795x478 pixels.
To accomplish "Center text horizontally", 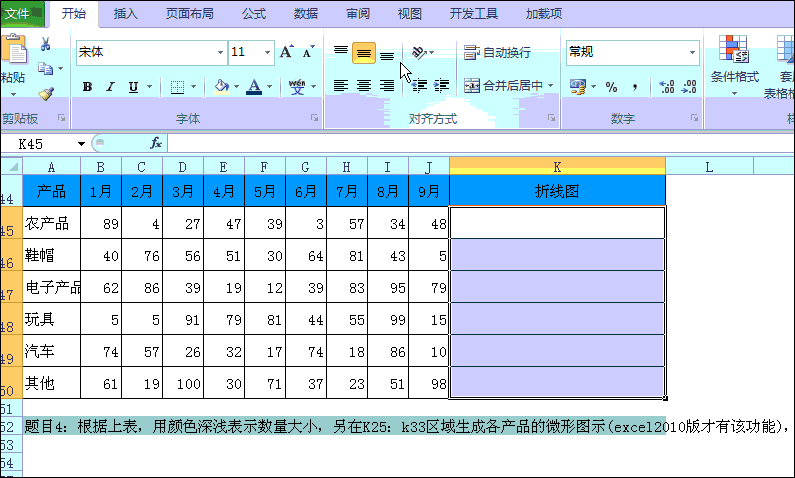I will point(364,86).
